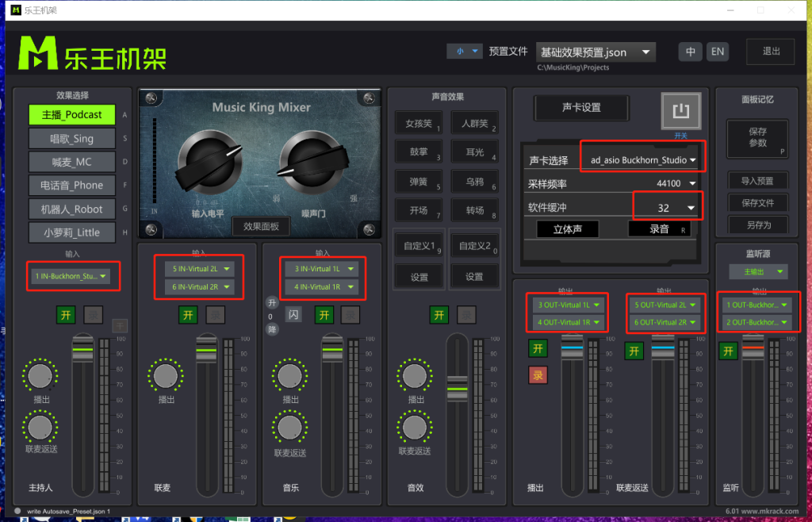Toggle the 开 switch on 音效 channel

pos(439,314)
